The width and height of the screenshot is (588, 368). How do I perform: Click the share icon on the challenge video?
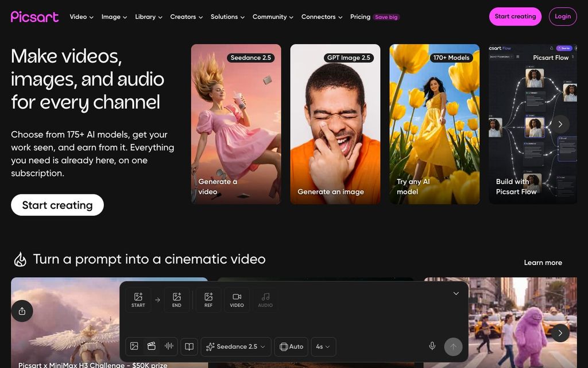[22, 311]
